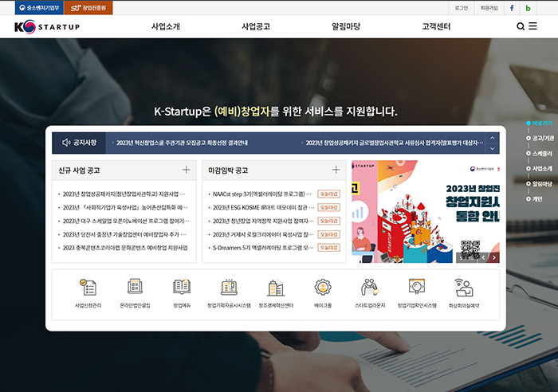Viewport: 558px width, 392px height.
Task: Open the 알림마당 main menu
Action: click(346, 26)
